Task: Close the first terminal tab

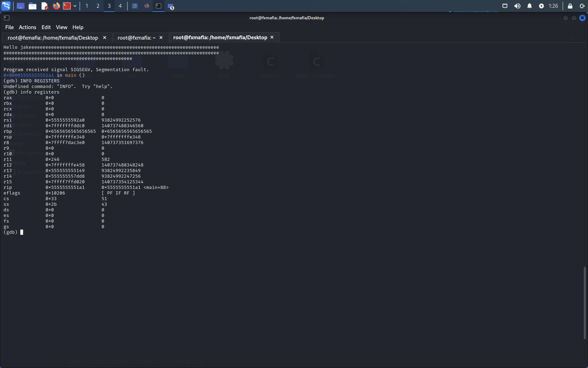Action: click(105, 38)
